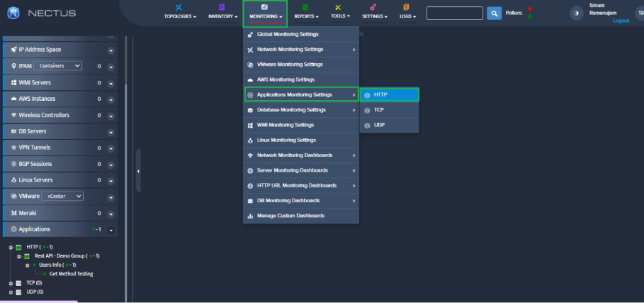
Task: Click the top search input field
Action: 455,13
